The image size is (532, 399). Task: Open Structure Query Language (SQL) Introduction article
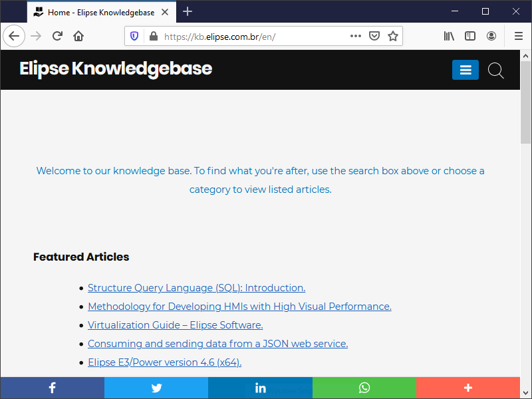pyautogui.click(x=196, y=288)
